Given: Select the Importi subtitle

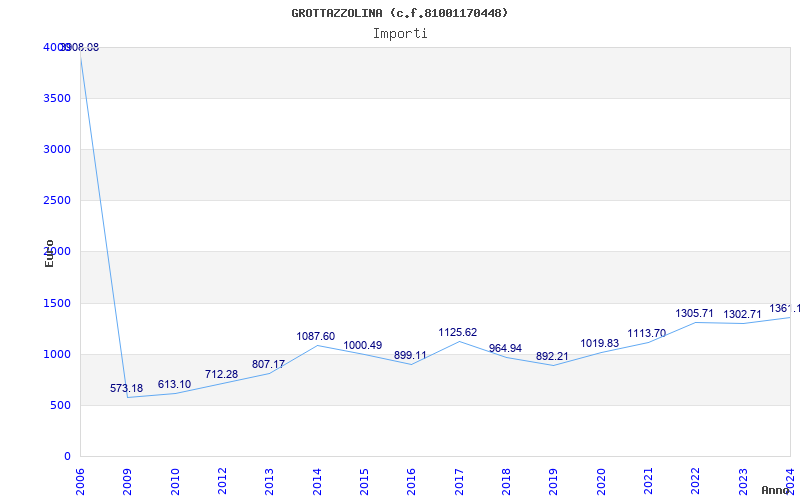Looking at the screenshot, I should [x=400, y=33].
